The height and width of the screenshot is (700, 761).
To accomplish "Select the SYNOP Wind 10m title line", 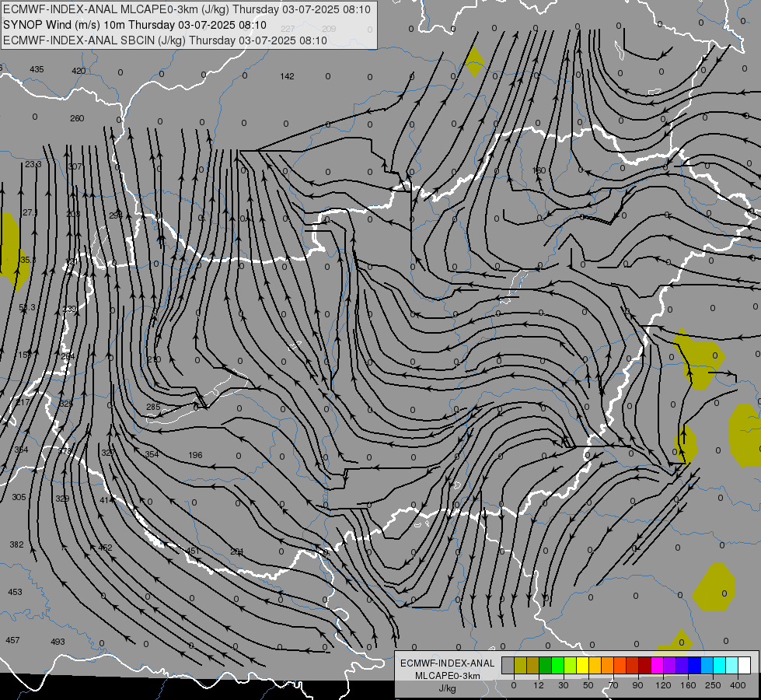I will 135,25.
